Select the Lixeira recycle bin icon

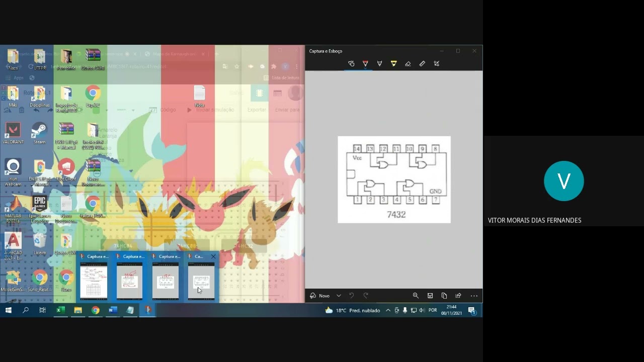(x=39, y=244)
